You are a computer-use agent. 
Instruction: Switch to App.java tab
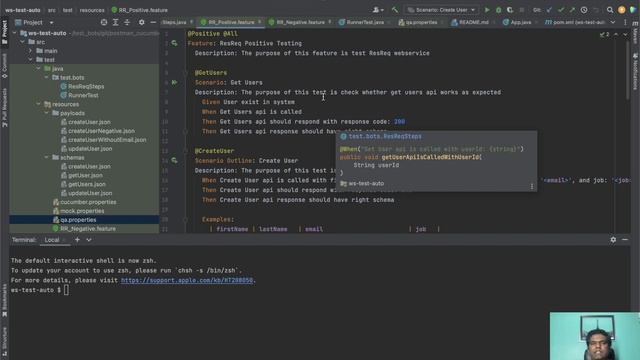(x=520, y=22)
